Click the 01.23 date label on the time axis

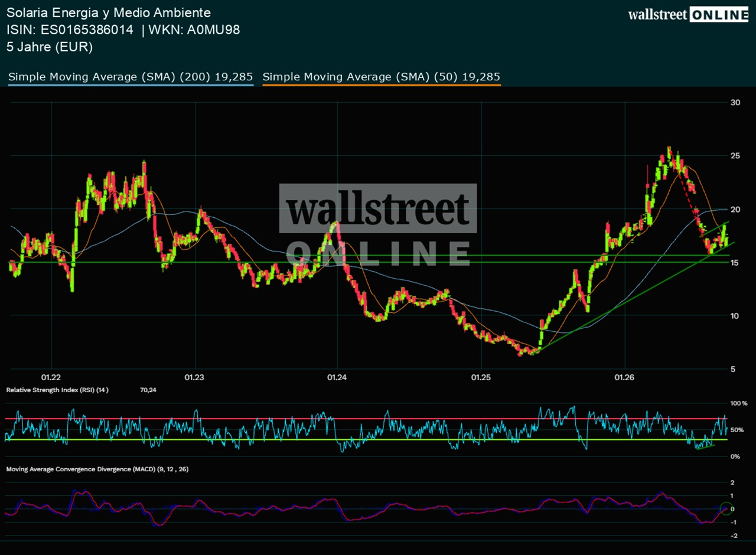[x=194, y=377]
